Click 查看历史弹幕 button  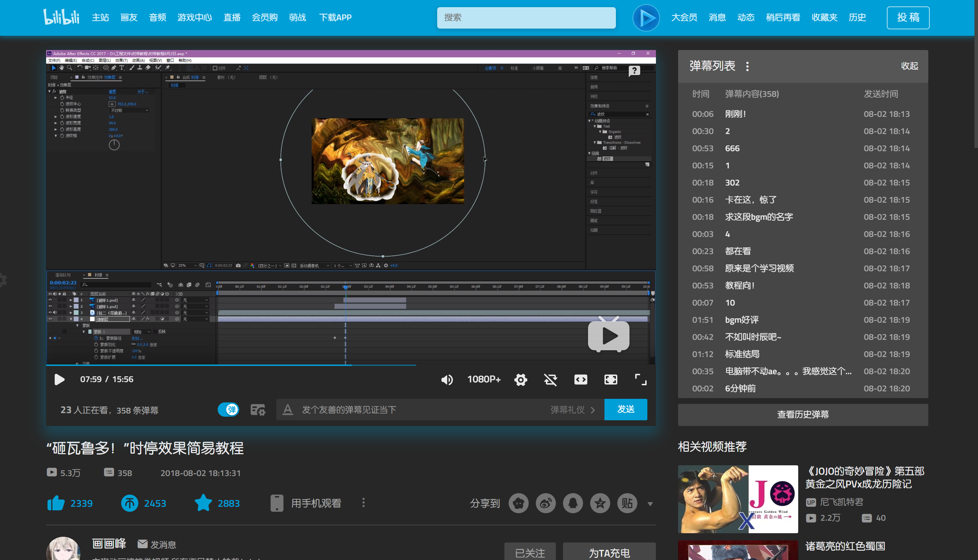pyautogui.click(x=802, y=414)
